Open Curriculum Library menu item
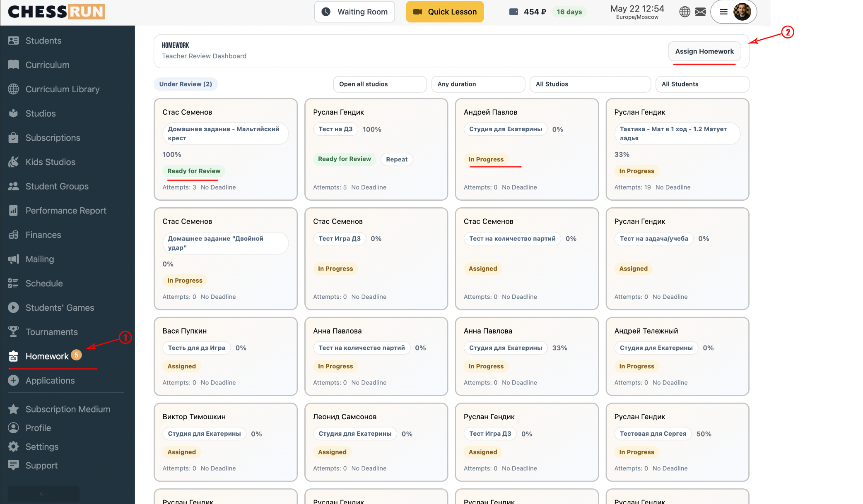 click(63, 89)
